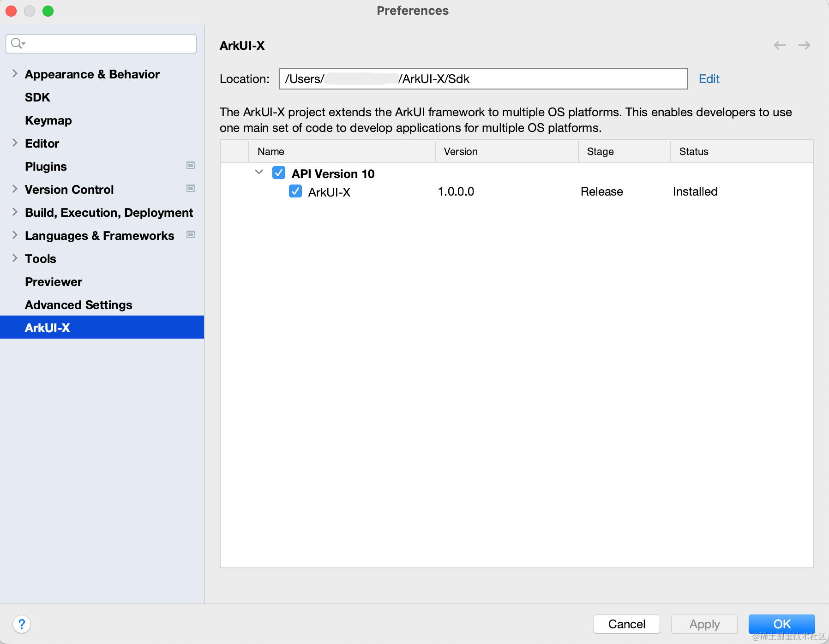Open help via question mark icon
This screenshot has width=829, height=644.
[x=22, y=624]
